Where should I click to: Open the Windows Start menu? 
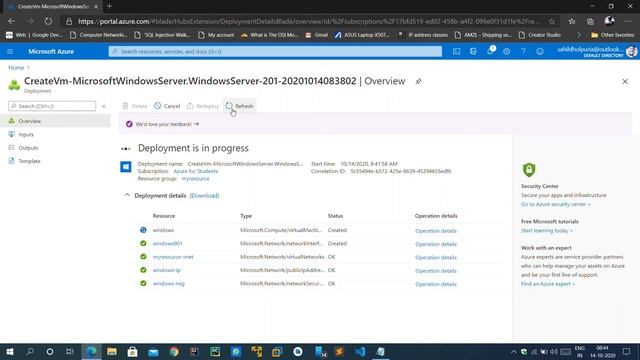(10, 351)
